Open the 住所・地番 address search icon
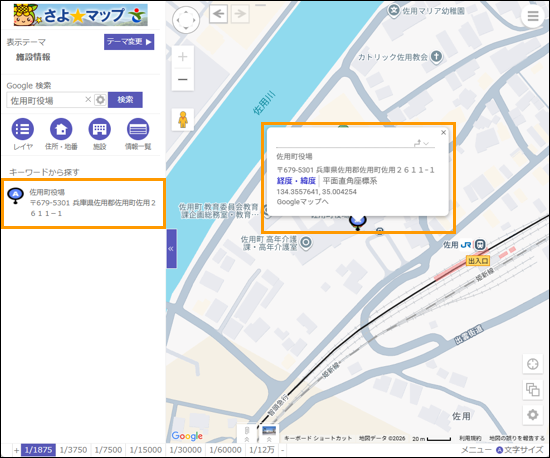The image size is (550, 458). click(61, 129)
